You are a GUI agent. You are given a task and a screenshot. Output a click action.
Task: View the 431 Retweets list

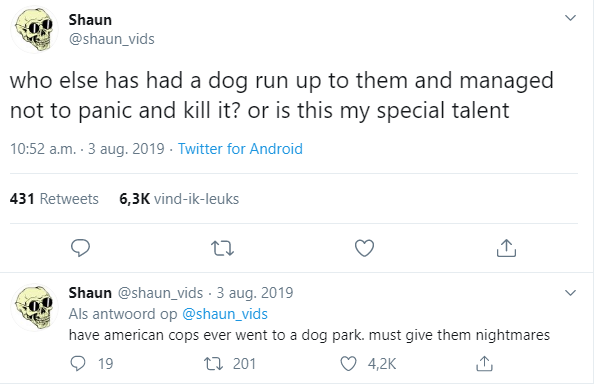pyautogui.click(x=54, y=199)
